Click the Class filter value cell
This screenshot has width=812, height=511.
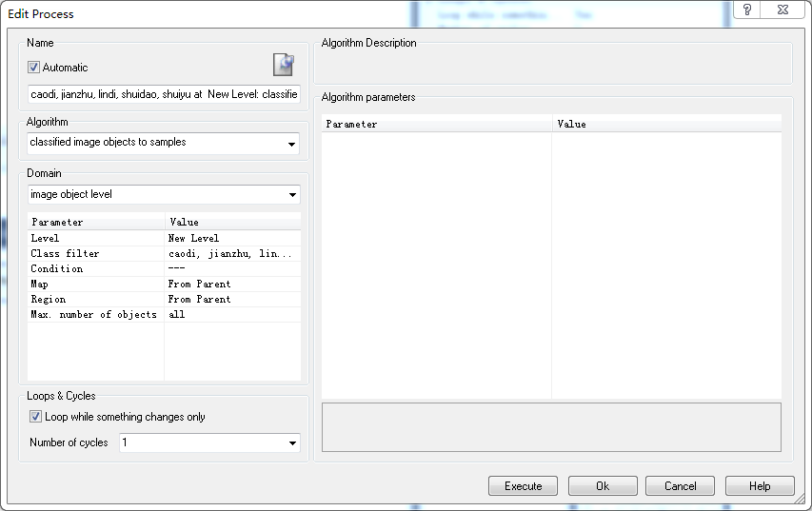pos(232,253)
